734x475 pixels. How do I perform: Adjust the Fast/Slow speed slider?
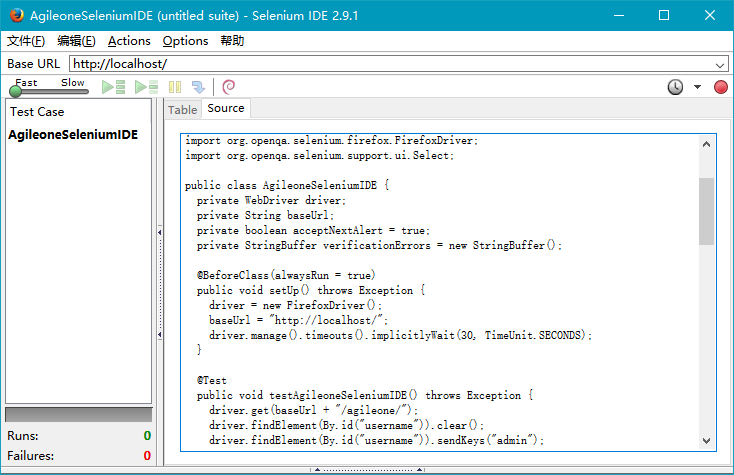[15, 91]
